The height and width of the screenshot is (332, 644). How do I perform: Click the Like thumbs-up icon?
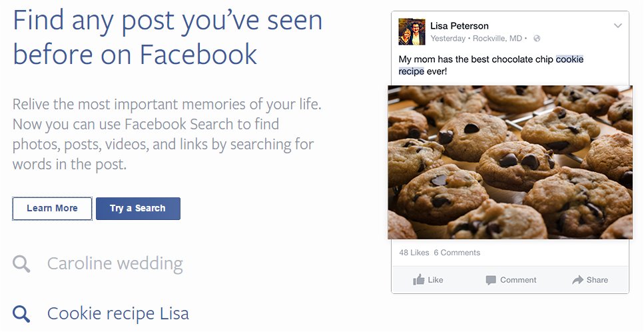click(x=419, y=280)
